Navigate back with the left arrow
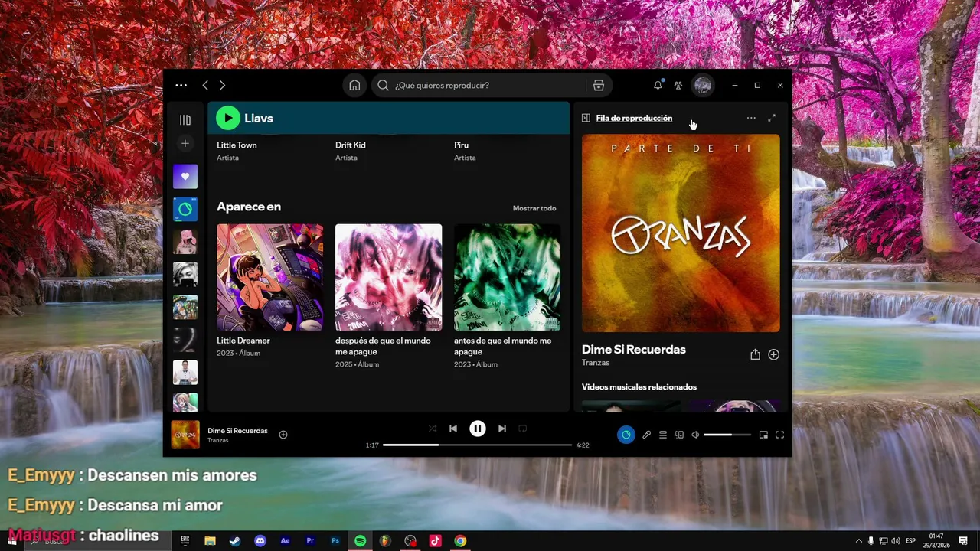Image resolution: width=980 pixels, height=551 pixels. point(205,86)
